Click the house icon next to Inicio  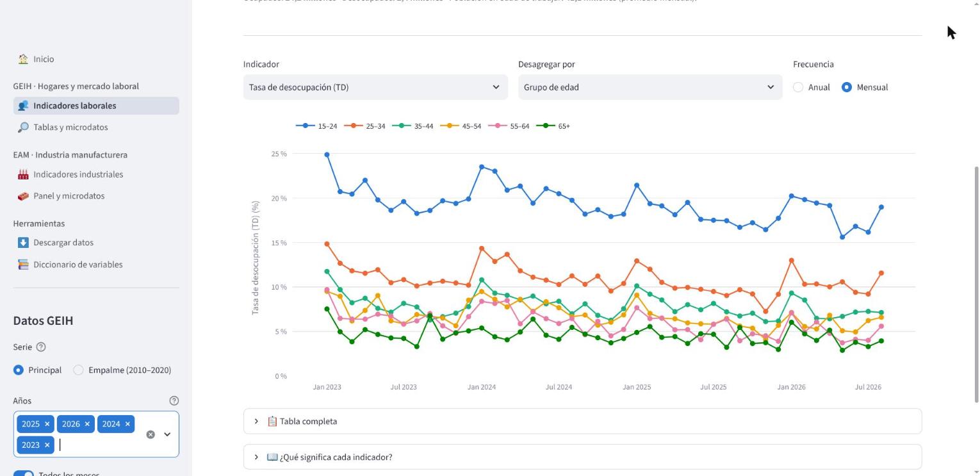(x=23, y=59)
